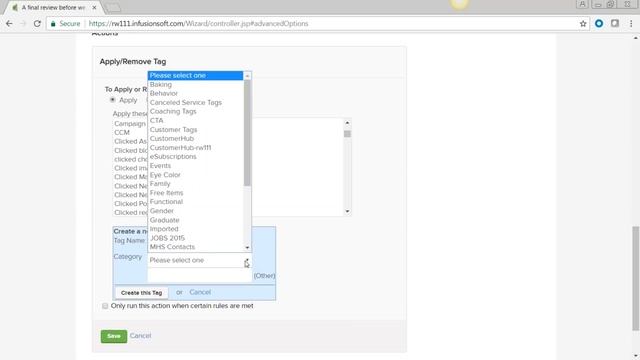The height and width of the screenshot is (360, 640).
Task: Click the square extension icon in toolbar
Action: [x=615, y=24]
